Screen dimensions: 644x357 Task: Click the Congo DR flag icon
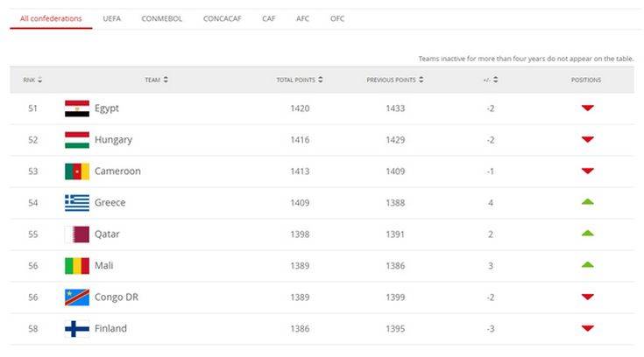77,297
